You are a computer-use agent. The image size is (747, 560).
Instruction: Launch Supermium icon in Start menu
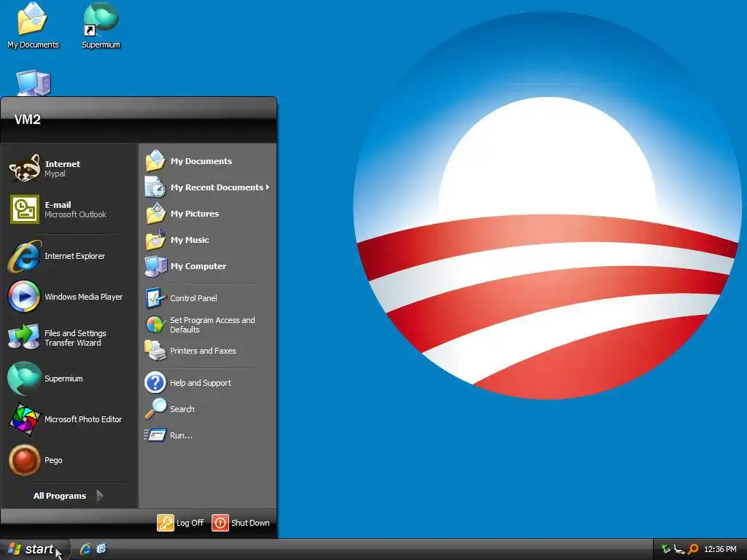24,378
